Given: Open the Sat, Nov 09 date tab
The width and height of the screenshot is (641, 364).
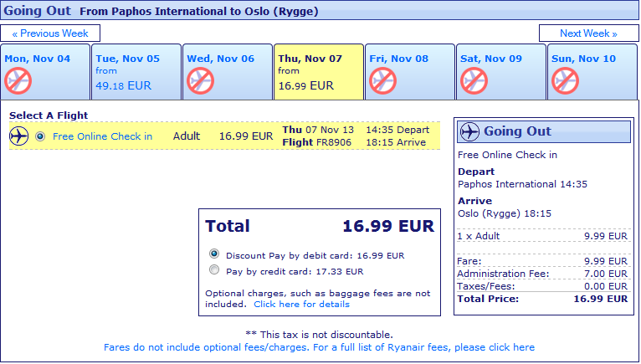Looking at the screenshot, I should coord(500,72).
